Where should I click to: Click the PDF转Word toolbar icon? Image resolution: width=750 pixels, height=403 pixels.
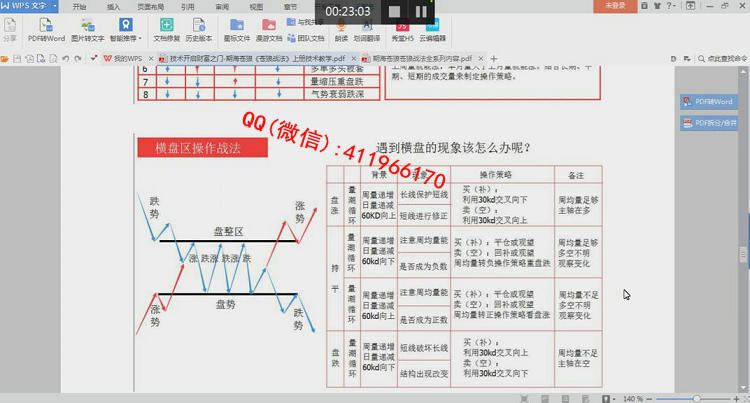pyautogui.click(x=44, y=27)
